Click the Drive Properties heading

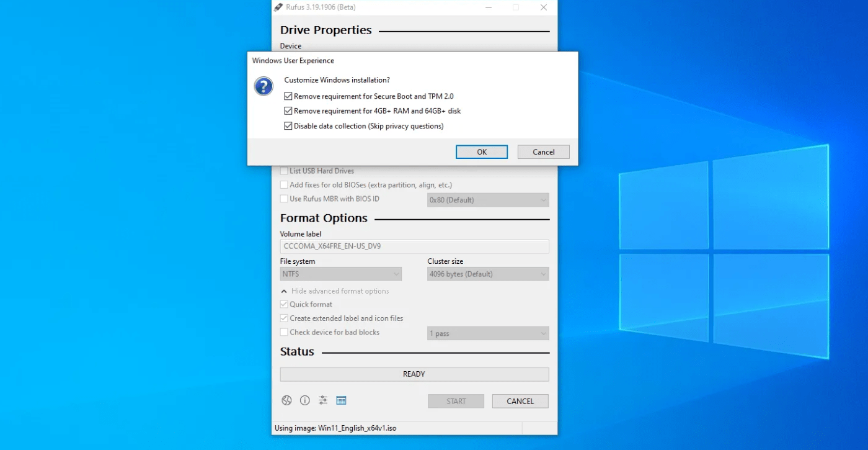pos(326,30)
